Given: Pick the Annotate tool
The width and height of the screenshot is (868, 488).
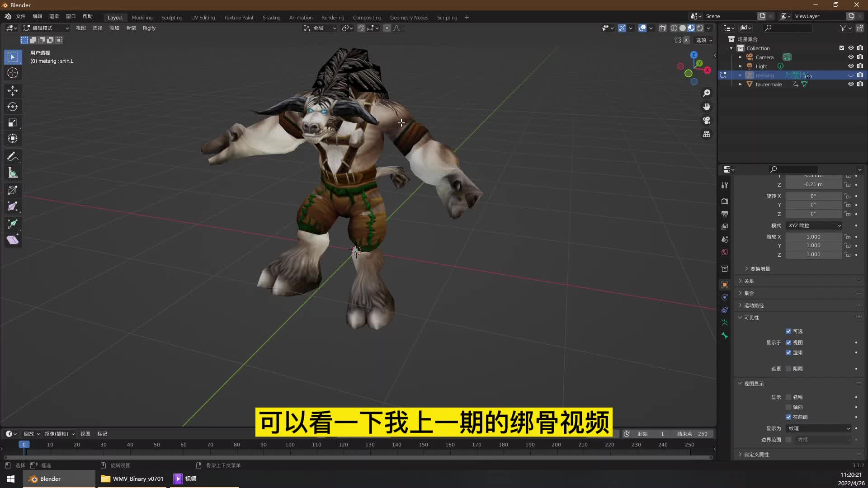Looking at the screenshot, I should (13, 156).
